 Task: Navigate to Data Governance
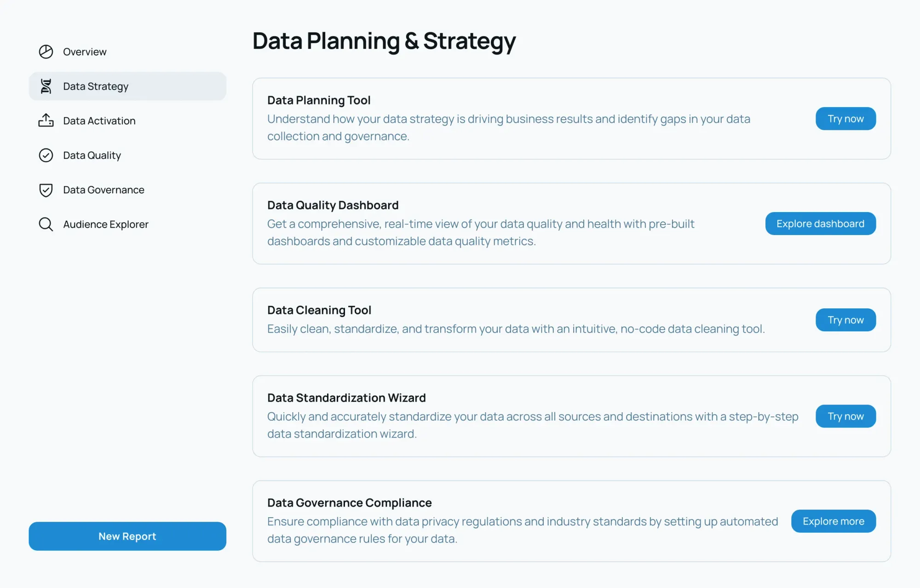coord(103,190)
